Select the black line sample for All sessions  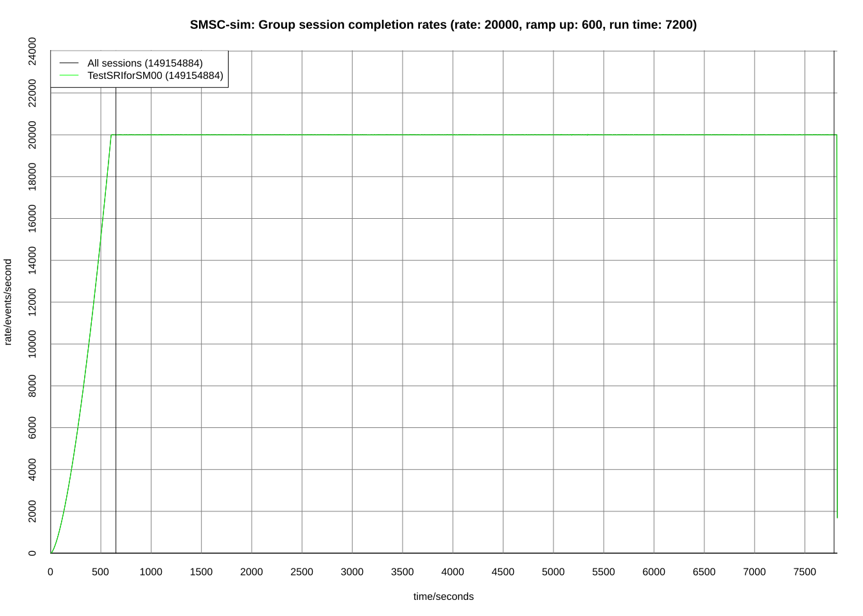[x=67, y=63]
